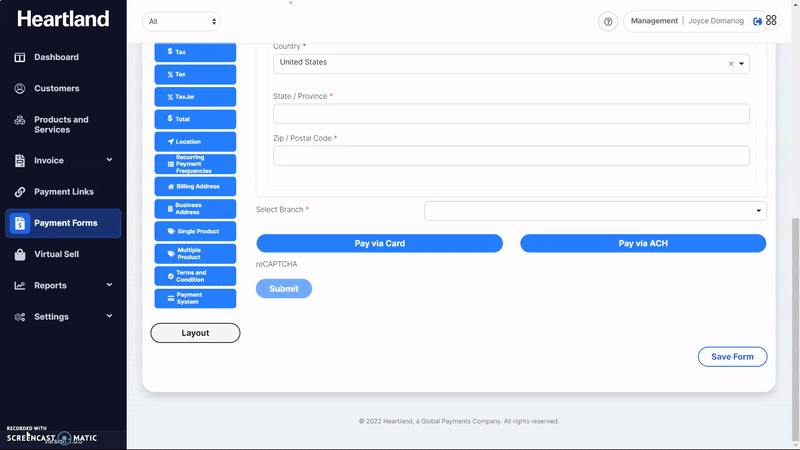Click the help question mark icon
The image size is (800, 450).
[608, 21]
